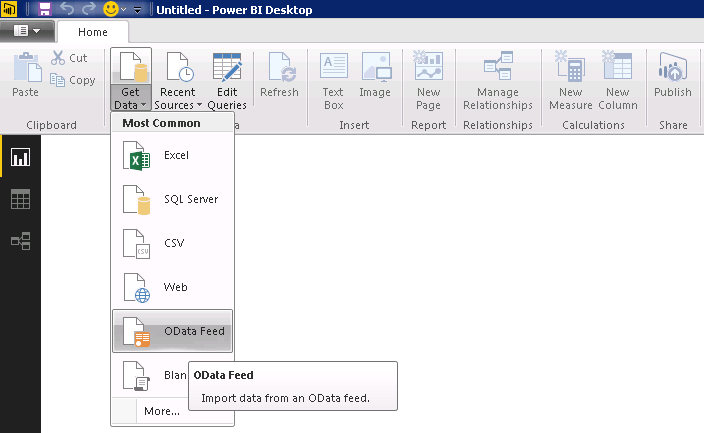Image resolution: width=704 pixels, height=433 pixels.
Task: Open the Recent Sources dropdown
Action: (x=178, y=80)
